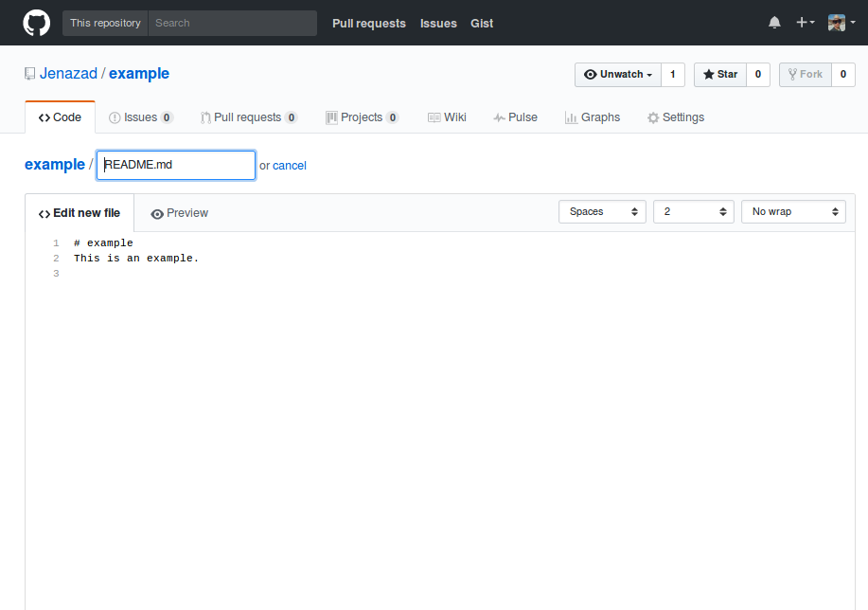Open the Graphs tab
868x610 pixels.
[593, 117]
